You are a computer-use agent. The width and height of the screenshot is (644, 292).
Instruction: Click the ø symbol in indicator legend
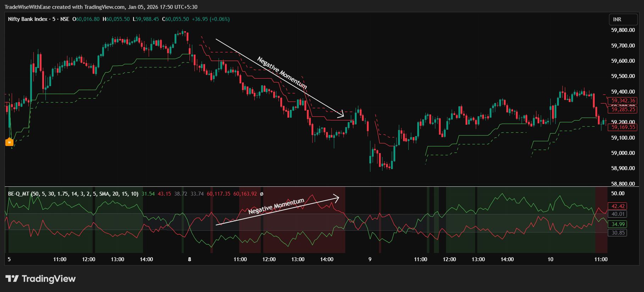click(x=262, y=194)
